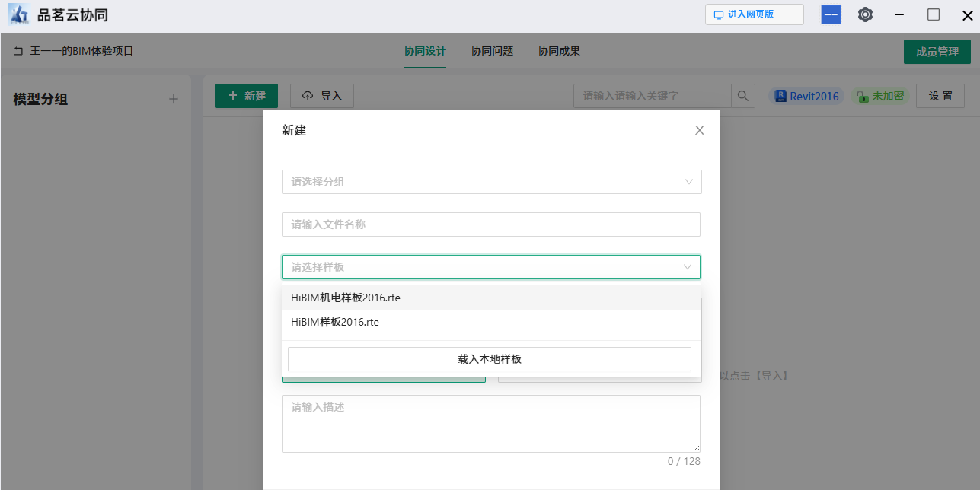Add a model group with plus icon
The image size is (980, 490).
[x=174, y=99]
